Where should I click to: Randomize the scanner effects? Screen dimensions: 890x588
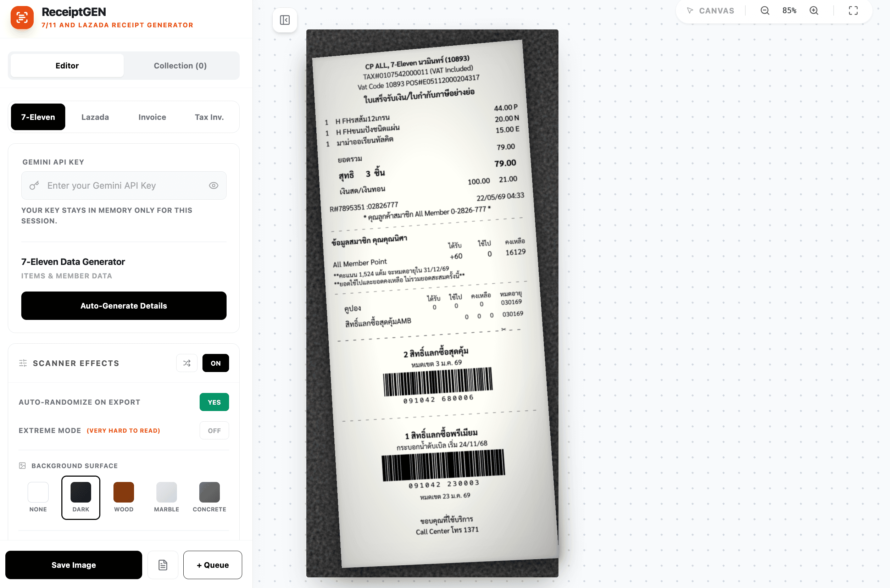point(187,363)
